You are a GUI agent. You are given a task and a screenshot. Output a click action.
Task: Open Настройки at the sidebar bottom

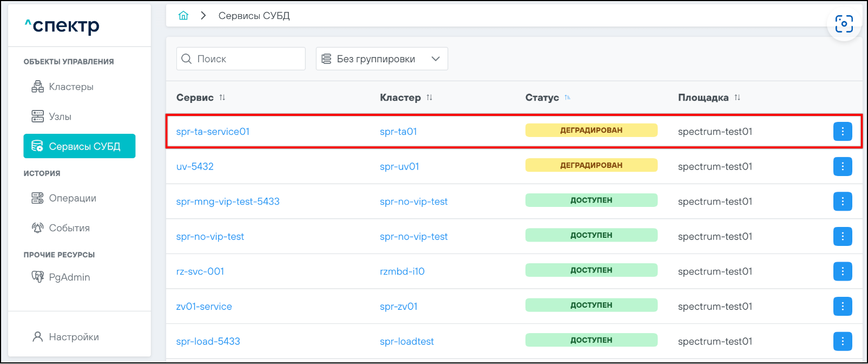(74, 337)
